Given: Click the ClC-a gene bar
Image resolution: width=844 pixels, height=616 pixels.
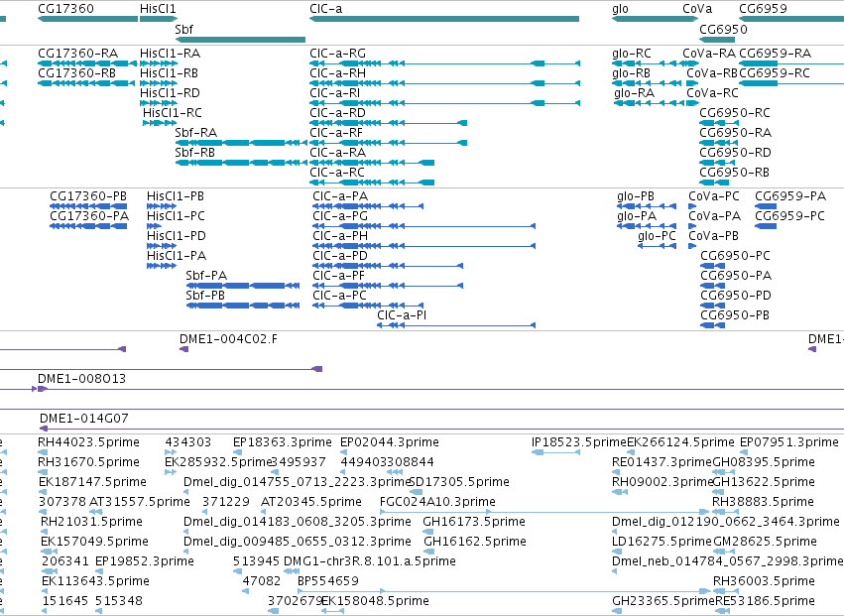Looking at the screenshot, I should tap(444, 19).
